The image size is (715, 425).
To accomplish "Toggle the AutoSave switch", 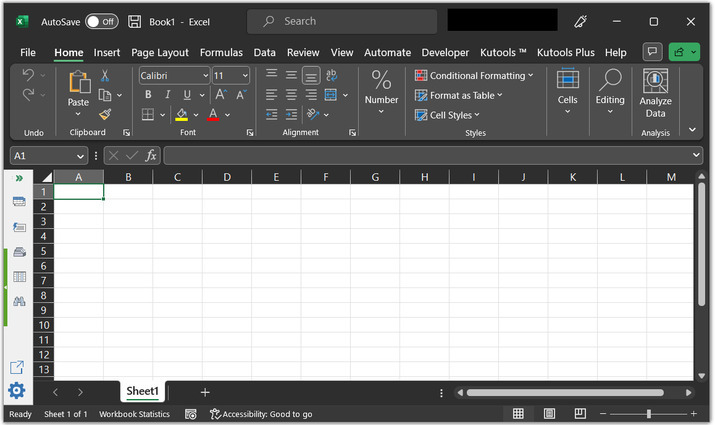I will tap(101, 21).
